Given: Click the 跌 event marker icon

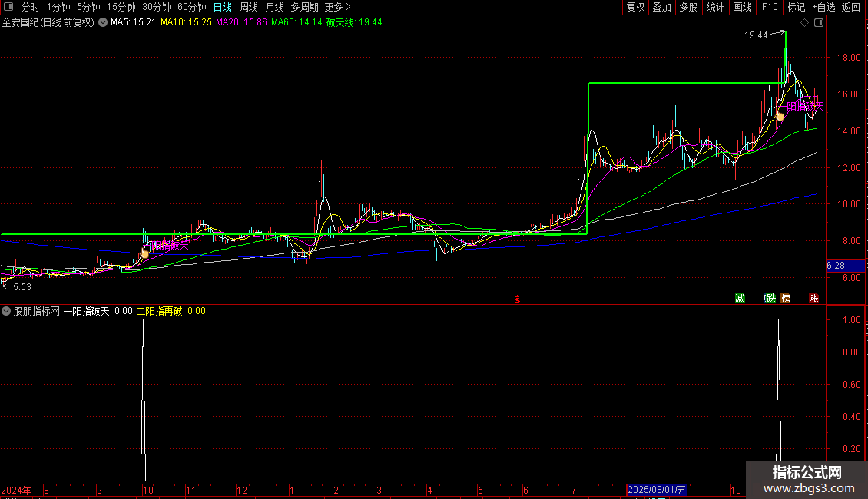Looking at the screenshot, I should coord(770,299).
